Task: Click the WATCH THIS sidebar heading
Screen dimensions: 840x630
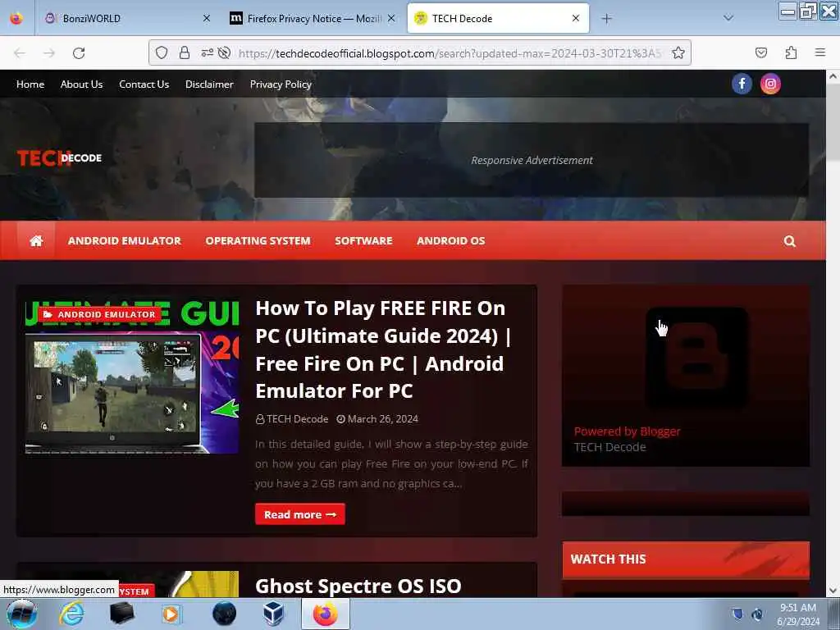Action: point(686,559)
